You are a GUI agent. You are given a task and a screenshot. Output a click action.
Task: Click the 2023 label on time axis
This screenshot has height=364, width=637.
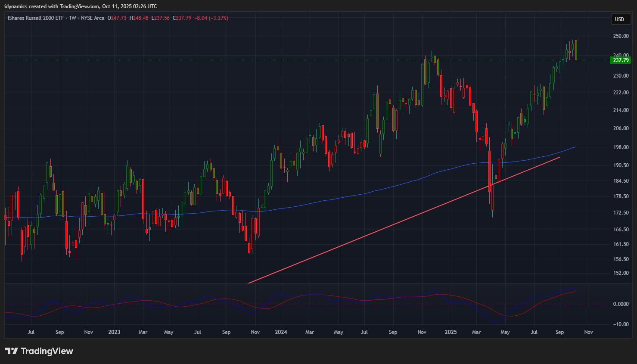click(x=114, y=332)
